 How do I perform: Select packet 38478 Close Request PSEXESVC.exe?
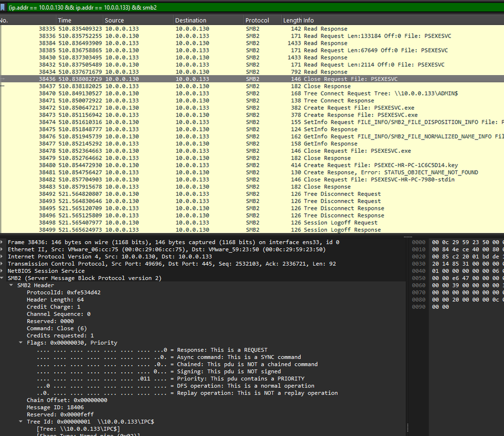(252, 151)
